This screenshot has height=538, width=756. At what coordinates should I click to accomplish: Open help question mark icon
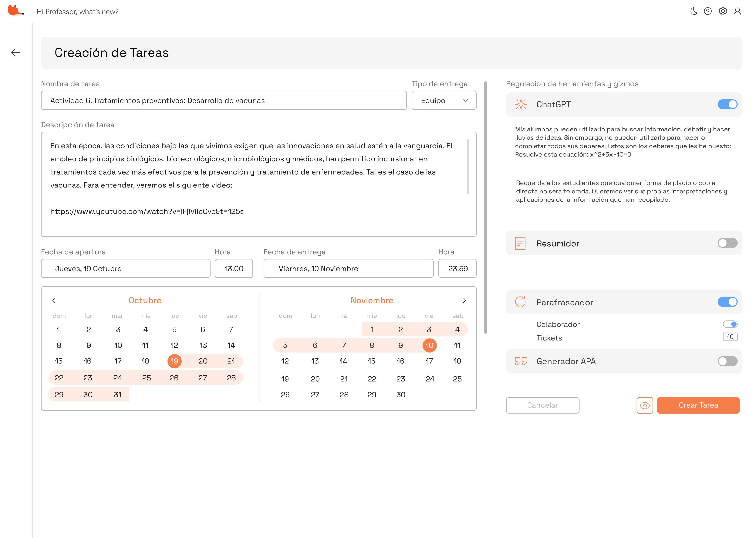pyautogui.click(x=708, y=11)
